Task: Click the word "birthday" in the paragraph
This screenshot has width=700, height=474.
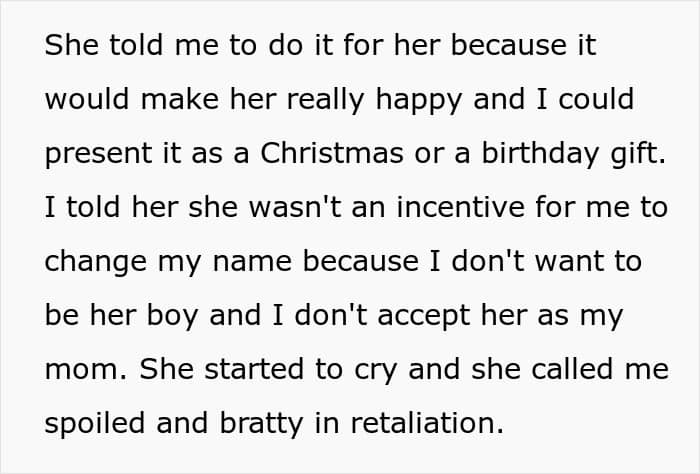Action: 541,153
